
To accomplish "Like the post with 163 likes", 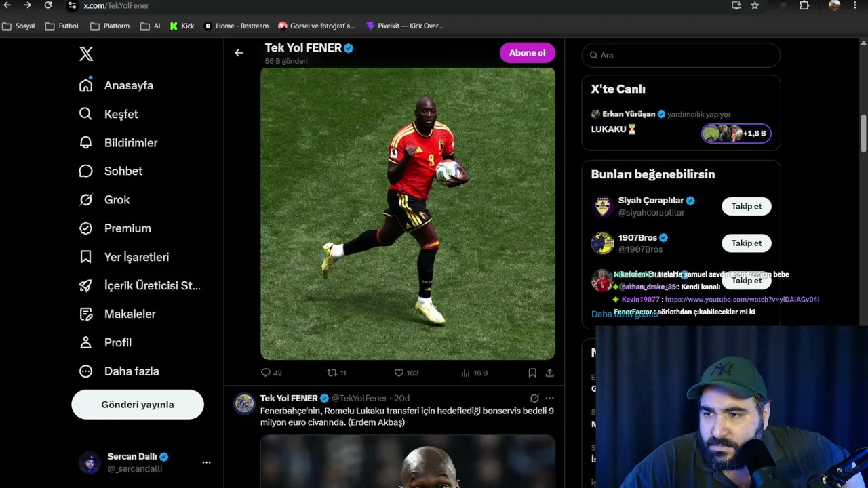I will click(406, 373).
